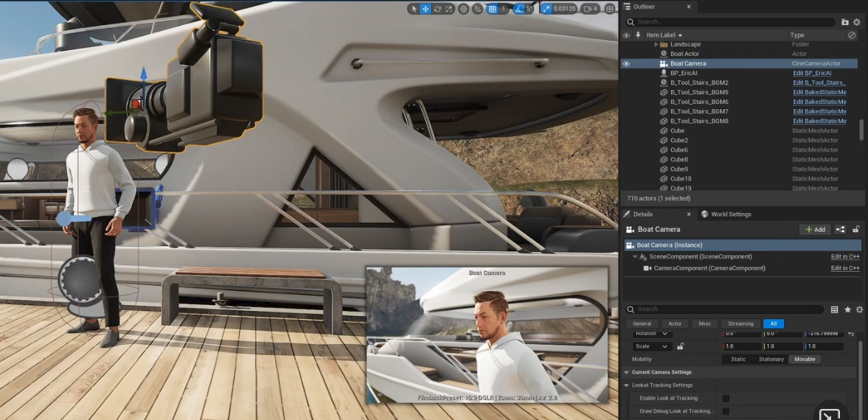868x420 pixels.
Task: Open viewport layout options icon
Action: (x=609, y=9)
